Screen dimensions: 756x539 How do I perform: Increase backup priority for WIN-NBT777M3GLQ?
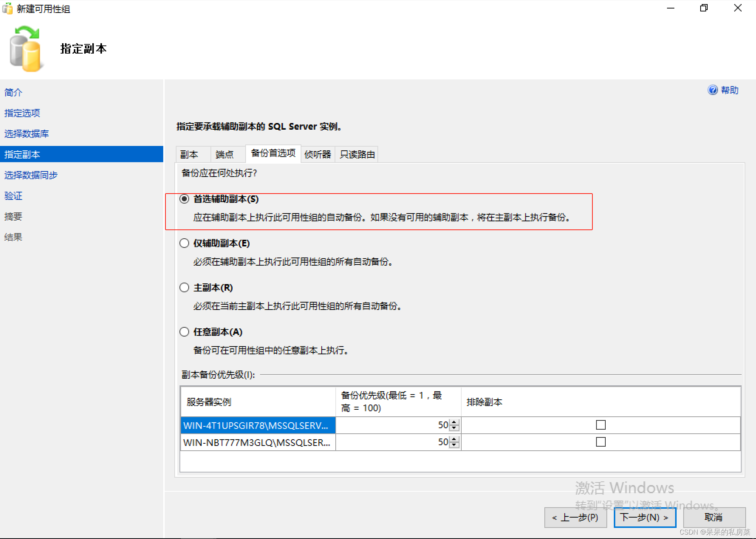pyautogui.click(x=454, y=439)
